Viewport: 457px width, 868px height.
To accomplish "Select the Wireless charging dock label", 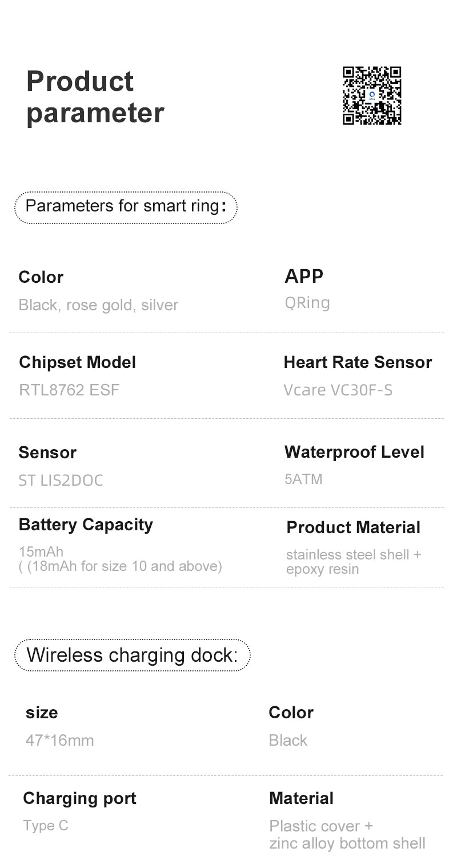I will pyautogui.click(x=132, y=655).
